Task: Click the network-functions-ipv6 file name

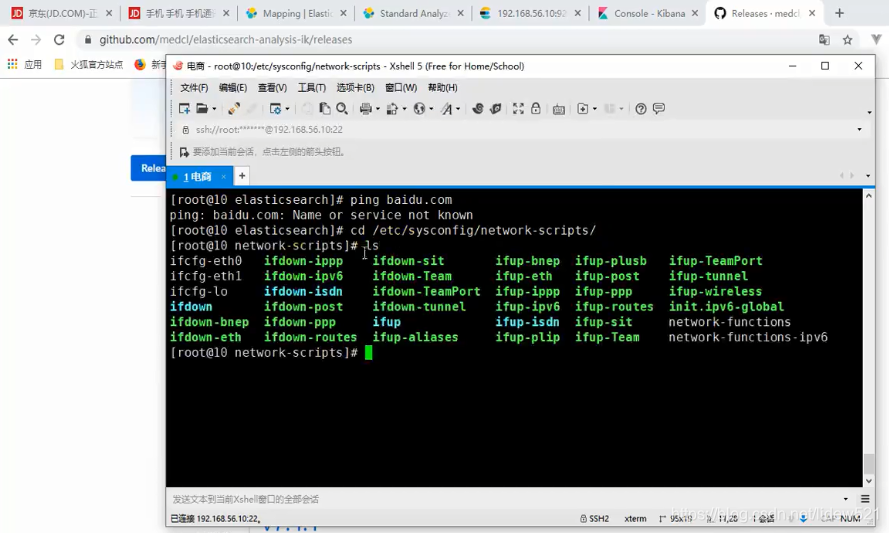Action: [x=748, y=337]
